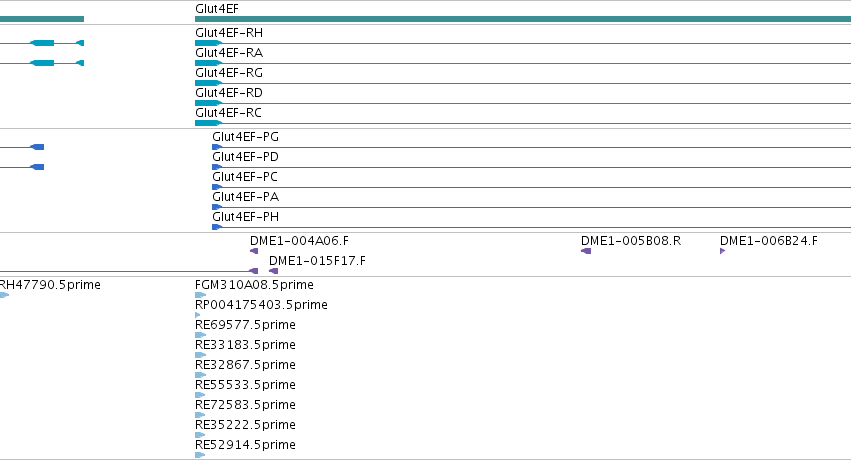Click the Glut4EF-PG coding start glyph
Viewport: 851px width, 460px height.
pos(217,147)
